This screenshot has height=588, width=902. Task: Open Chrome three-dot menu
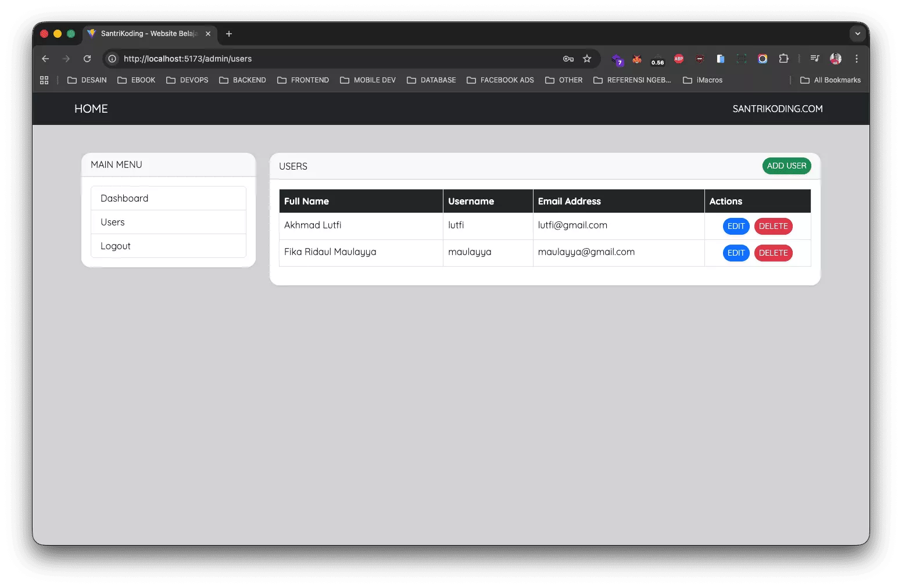click(857, 59)
